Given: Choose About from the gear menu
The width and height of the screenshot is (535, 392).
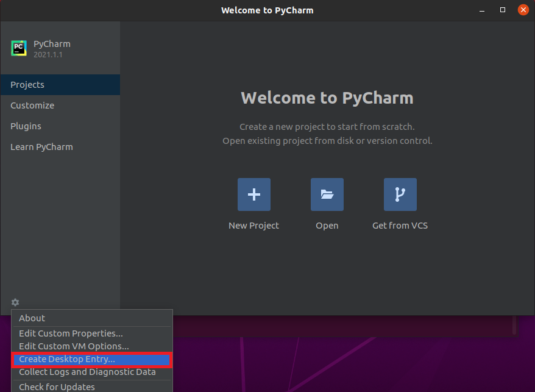Looking at the screenshot, I should pyautogui.click(x=32, y=318).
